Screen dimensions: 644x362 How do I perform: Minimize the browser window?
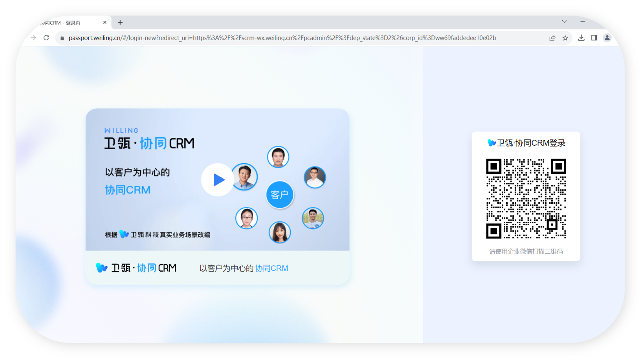pyautogui.click(x=582, y=22)
